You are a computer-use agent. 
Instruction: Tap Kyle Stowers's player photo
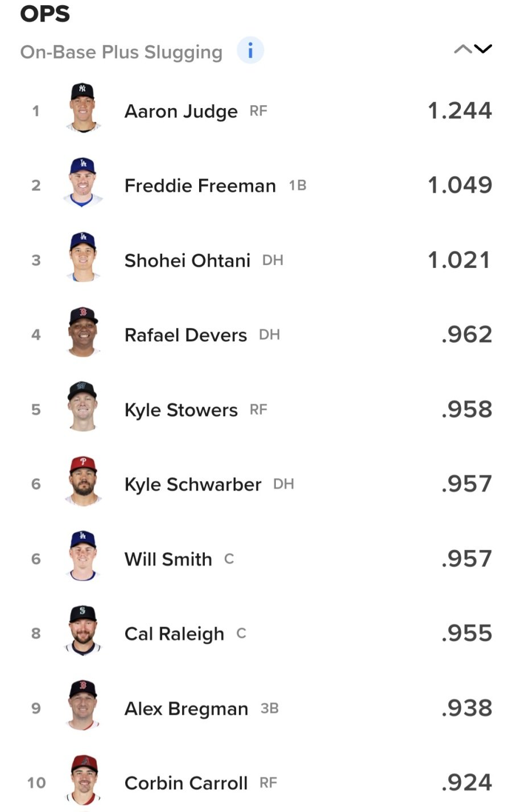coord(83,407)
